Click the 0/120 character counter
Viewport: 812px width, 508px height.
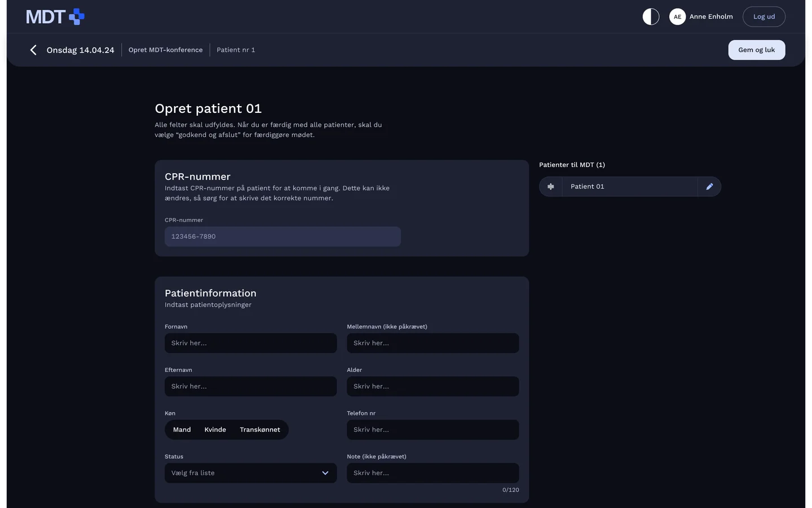click(511, 490)
